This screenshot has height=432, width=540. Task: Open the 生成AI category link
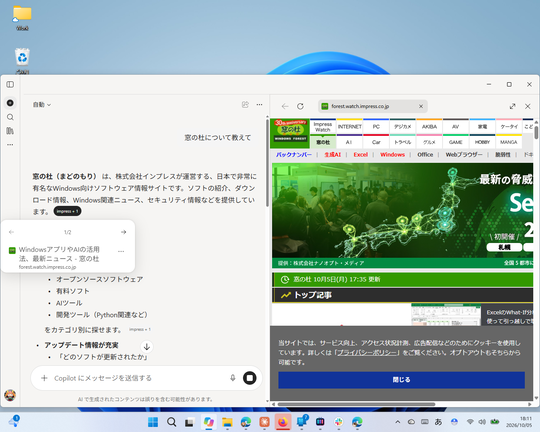tap(332, 155)
